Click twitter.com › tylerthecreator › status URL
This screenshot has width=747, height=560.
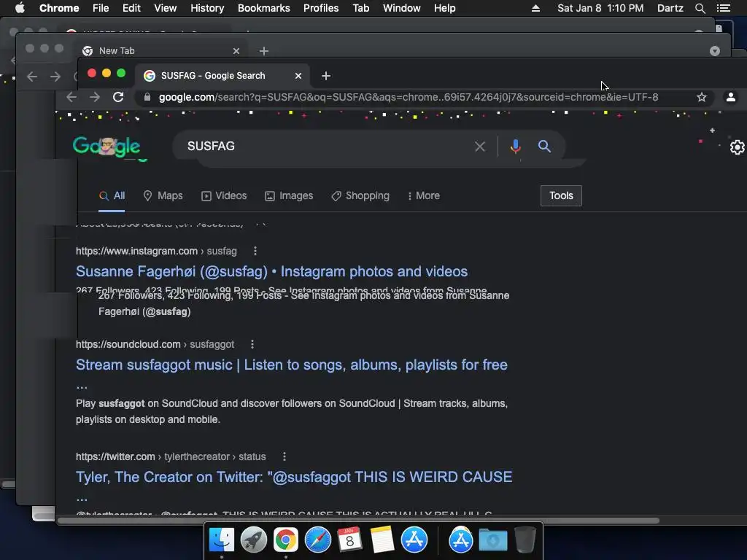point(171,456)
